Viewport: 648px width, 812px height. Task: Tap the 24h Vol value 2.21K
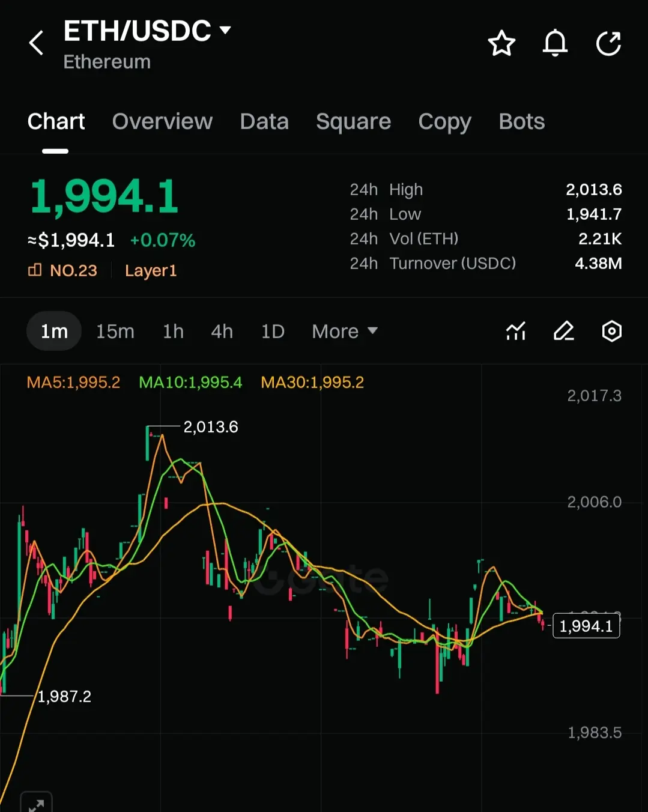click(599, 239)
